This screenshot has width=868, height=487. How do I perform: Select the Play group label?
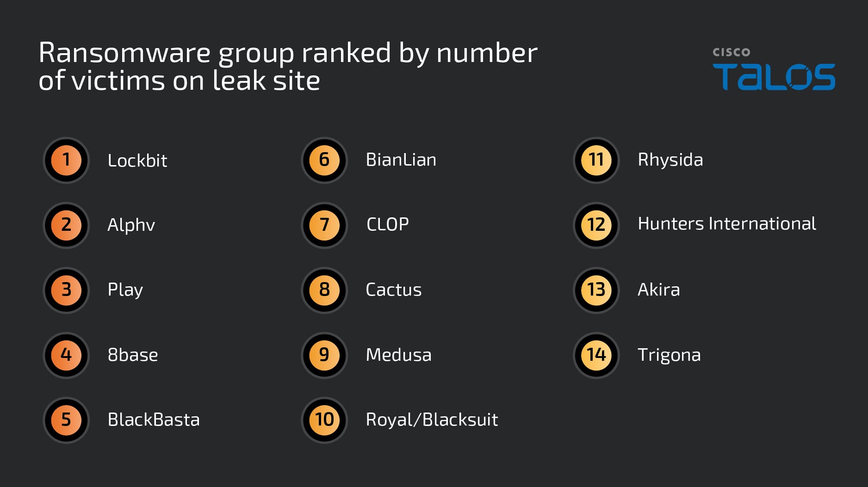tap(125, 290)
